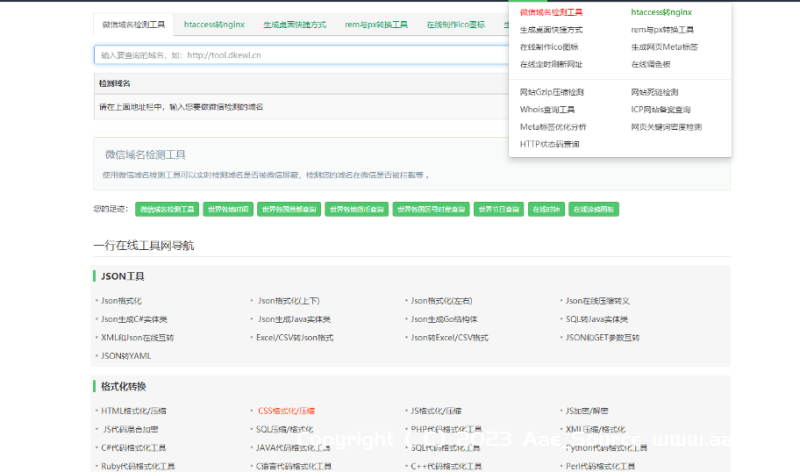Choose 网站Gzip压缩检测 in dropdown menu
800x472 pixels.
(x=552, y=92)
